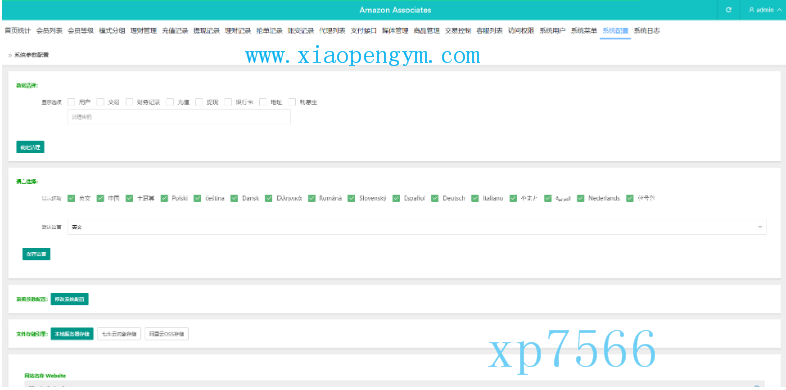Switch to the 会员列表 tab
This screenshot has width=786, height=390.
pyautogui.click(x=49, y=31)
